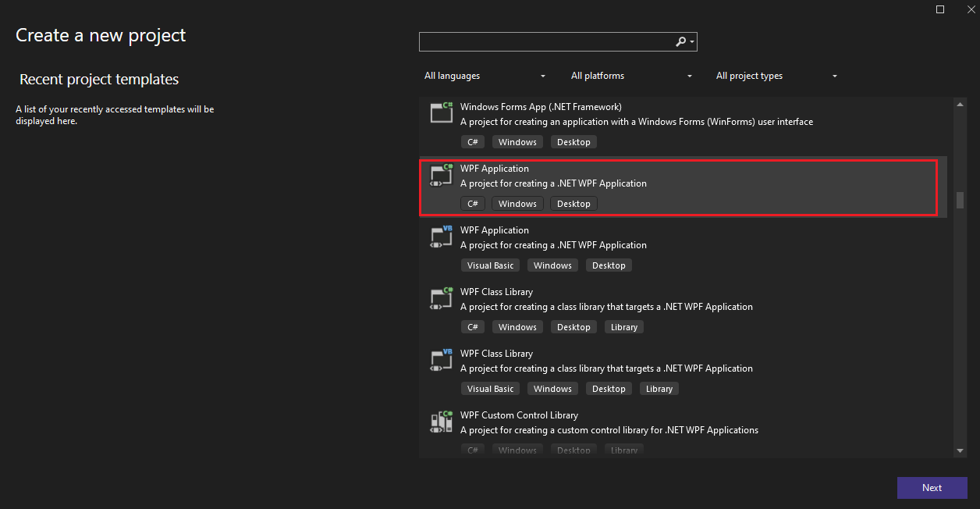Click the WPF Custom Control Library icon
This screenshot has width=980, height=509.
pyautogui.click(x=442, y=422)
